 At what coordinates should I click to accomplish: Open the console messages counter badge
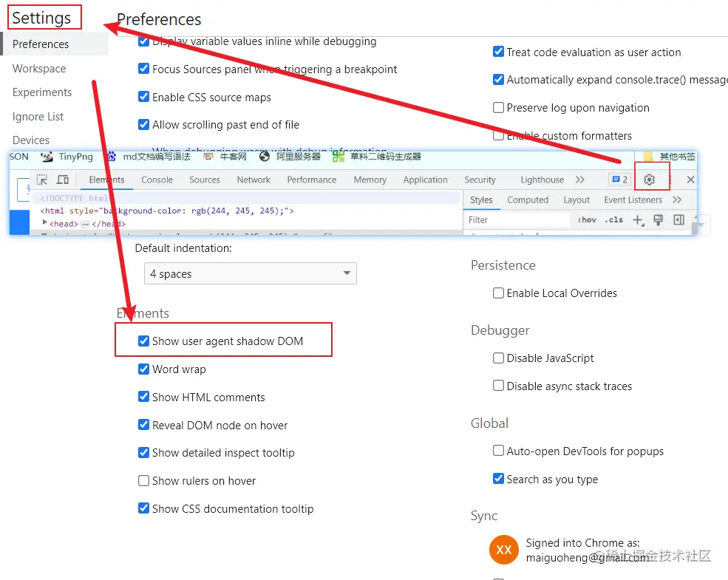point(620,180)
